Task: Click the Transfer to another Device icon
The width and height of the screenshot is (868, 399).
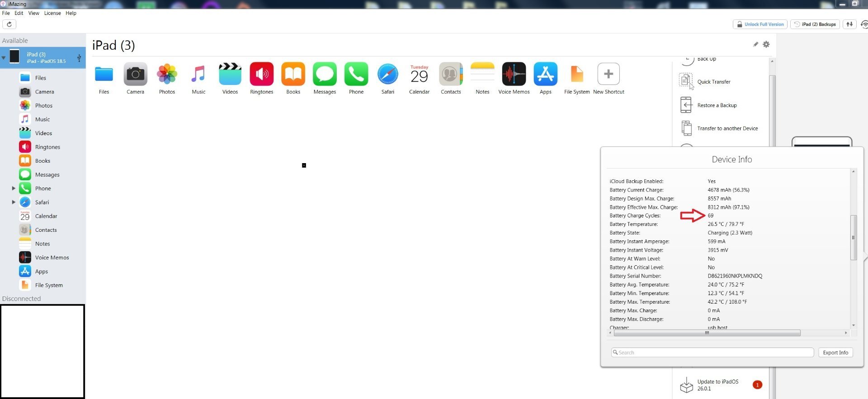Action: pos(686,128)
